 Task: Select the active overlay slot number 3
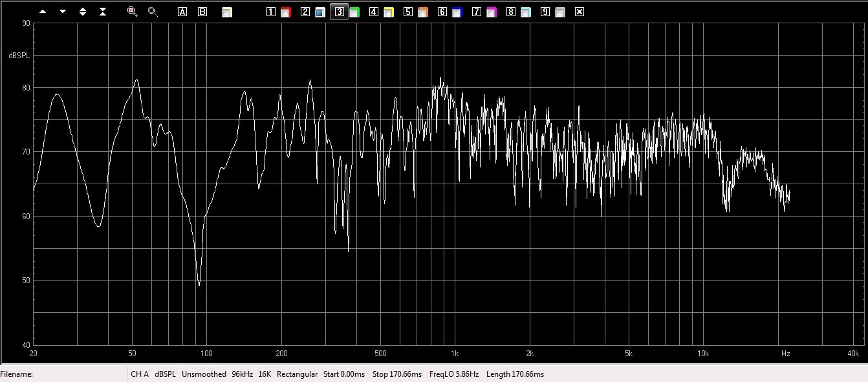[x=339, y=12]
